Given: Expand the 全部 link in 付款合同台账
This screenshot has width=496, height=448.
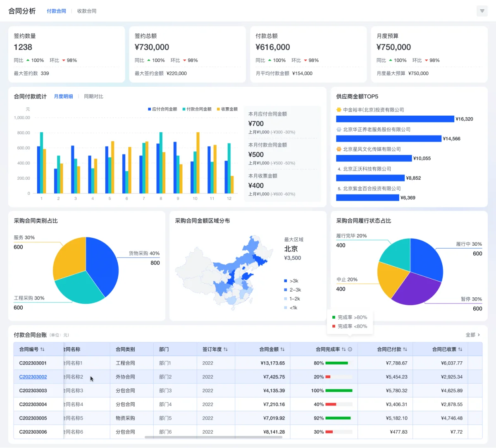Looking at the screenshot, I should [x=473, y=335].
